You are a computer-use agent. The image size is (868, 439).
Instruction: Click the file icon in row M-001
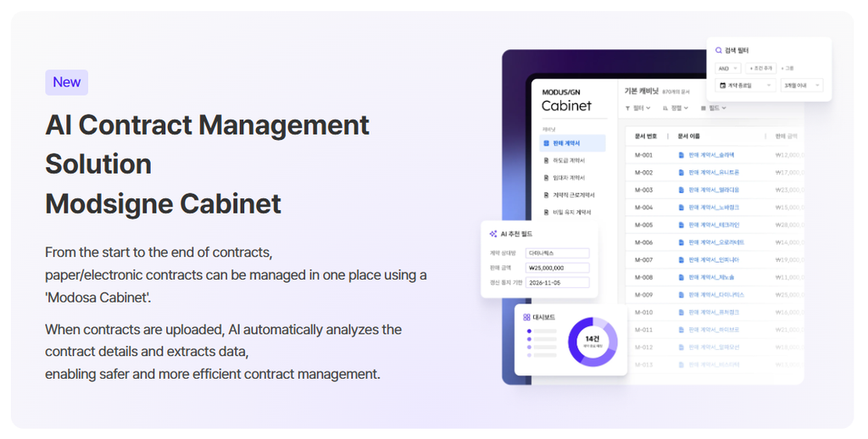pos(682,155)
